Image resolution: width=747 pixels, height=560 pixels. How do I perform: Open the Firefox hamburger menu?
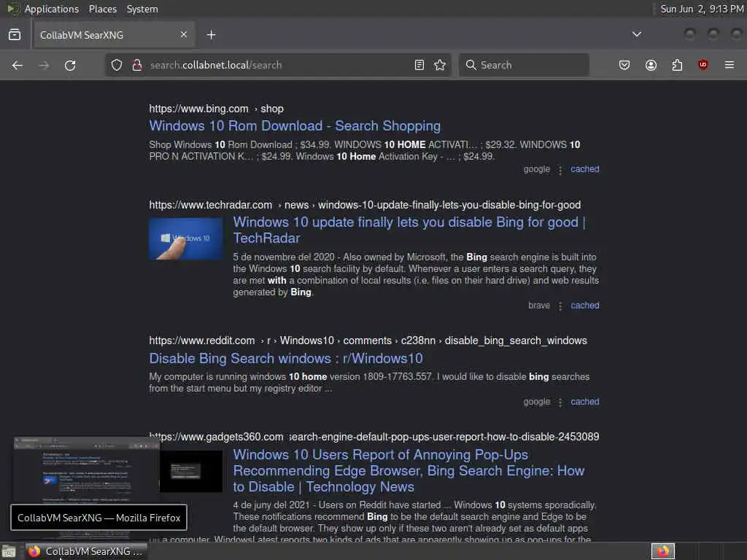pyautogui.click(x=729, y=65)
